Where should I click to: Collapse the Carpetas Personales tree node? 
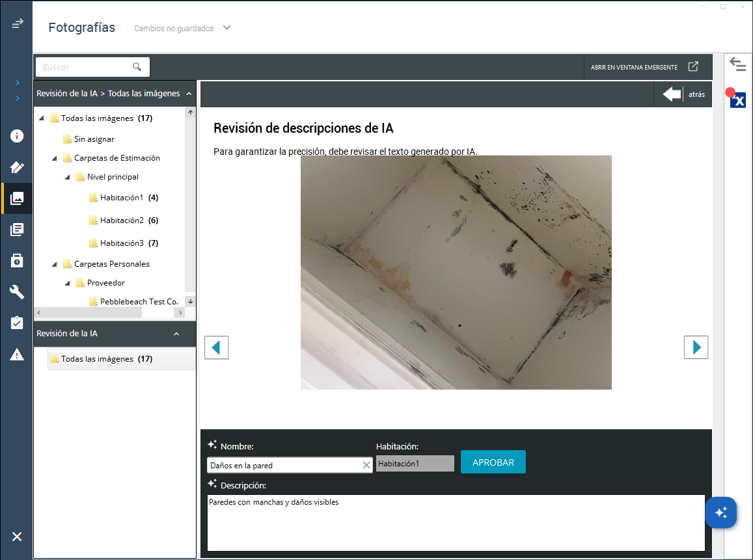[x=54, y=265]
